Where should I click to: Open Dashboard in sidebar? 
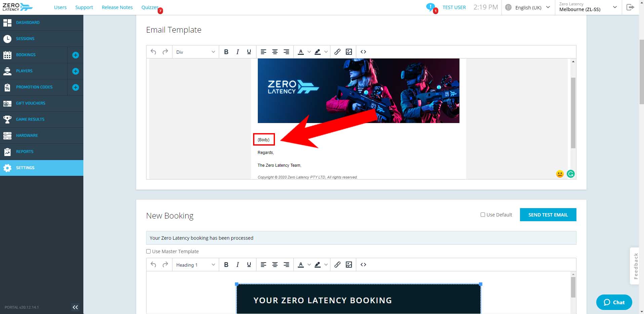point(42,23)
